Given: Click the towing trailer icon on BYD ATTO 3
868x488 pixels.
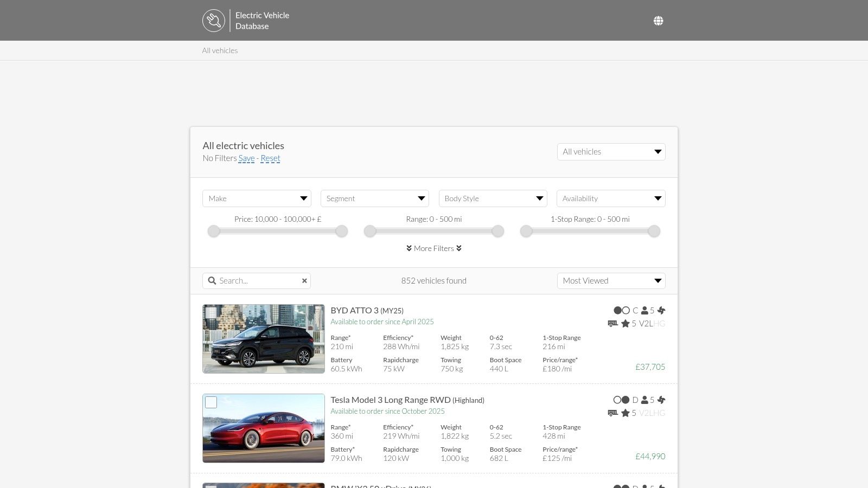Looking at the screenshot, I should (613, 324).
